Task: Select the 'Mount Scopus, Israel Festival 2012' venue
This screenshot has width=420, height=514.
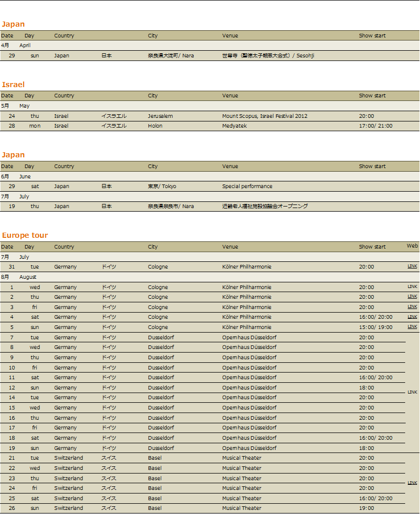Action: point(265,116)
